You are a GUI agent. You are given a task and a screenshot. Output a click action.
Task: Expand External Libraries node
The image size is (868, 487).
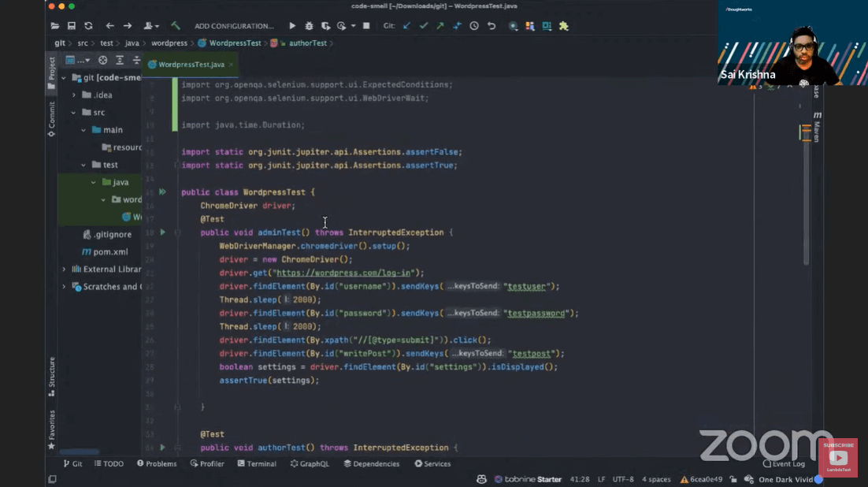coord(65,270)
